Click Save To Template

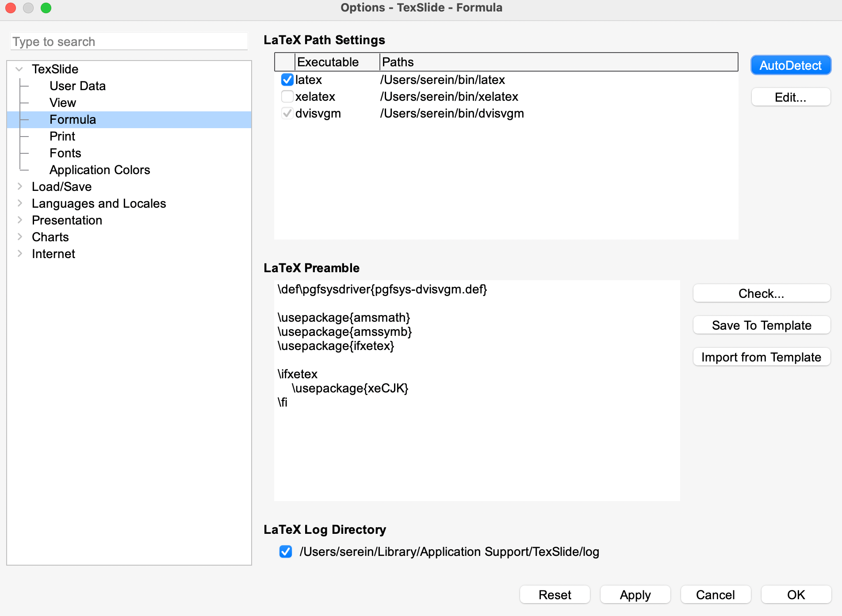(x=762, y=325)
